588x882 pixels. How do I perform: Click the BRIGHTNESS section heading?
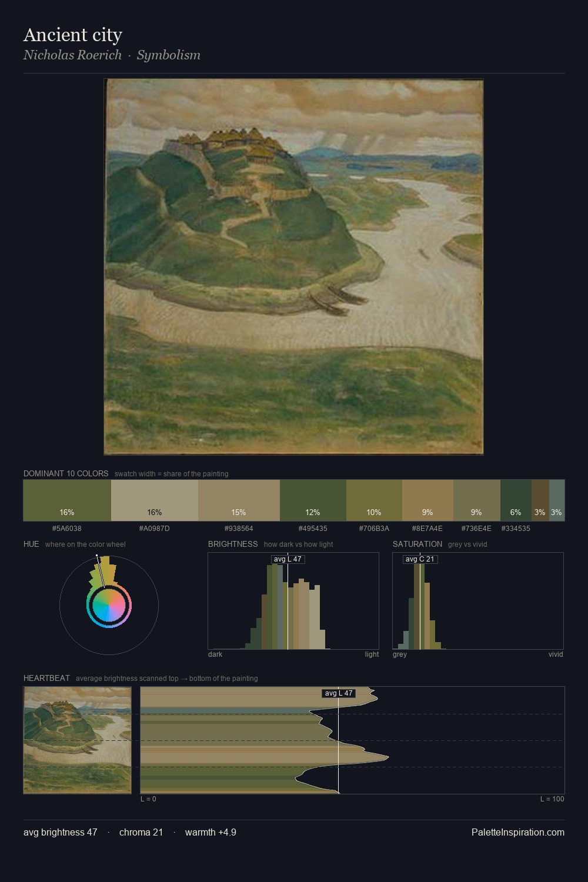coord(233,544)
